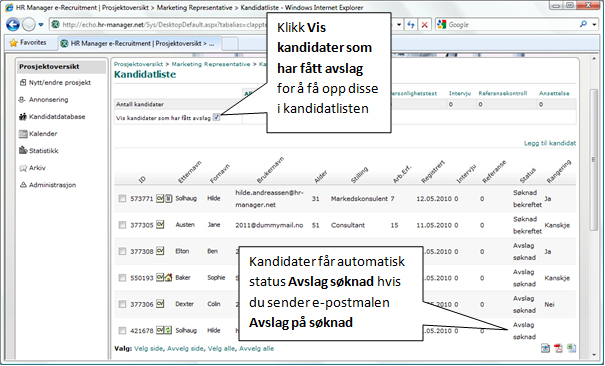Open the Favorites star button
605x366 pixels.
coord(27,42)
